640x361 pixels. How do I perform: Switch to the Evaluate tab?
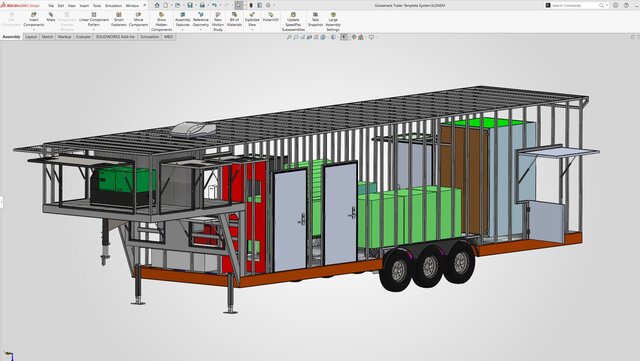83,37
